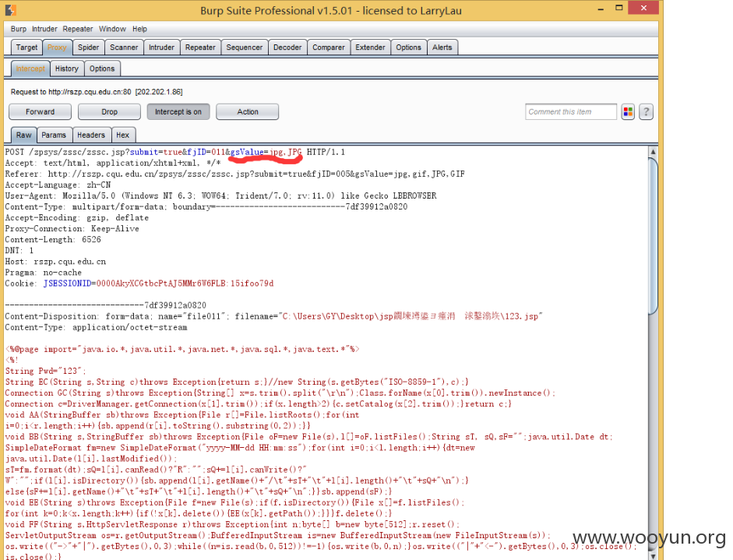Click the request editor scrollbar thumb
This screenshot has height=560, width=733.
[x=653, y=236]
